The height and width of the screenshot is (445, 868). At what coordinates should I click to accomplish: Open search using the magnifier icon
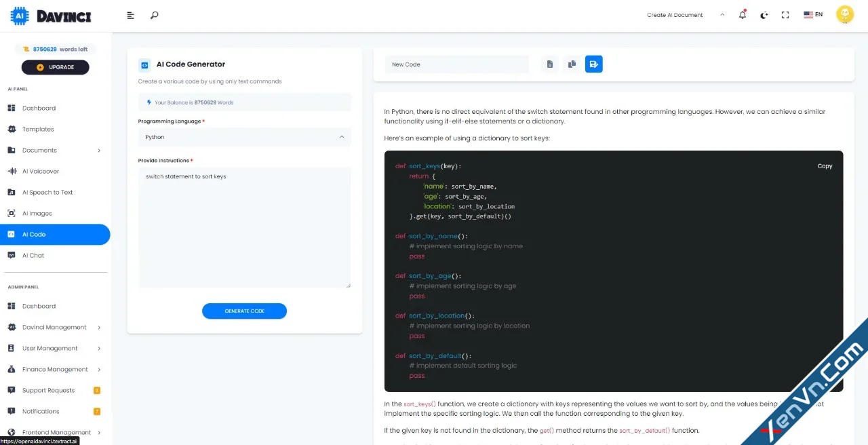(x=154, y=14)
